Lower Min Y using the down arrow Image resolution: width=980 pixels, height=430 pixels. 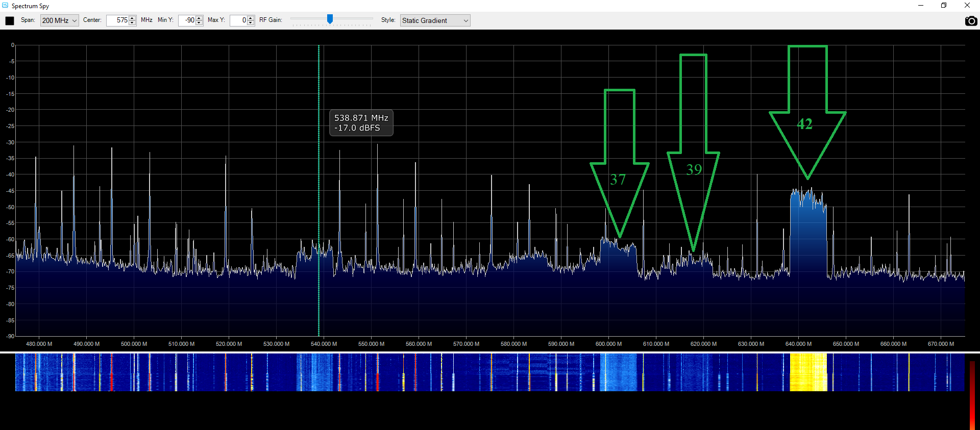(200, 23)
